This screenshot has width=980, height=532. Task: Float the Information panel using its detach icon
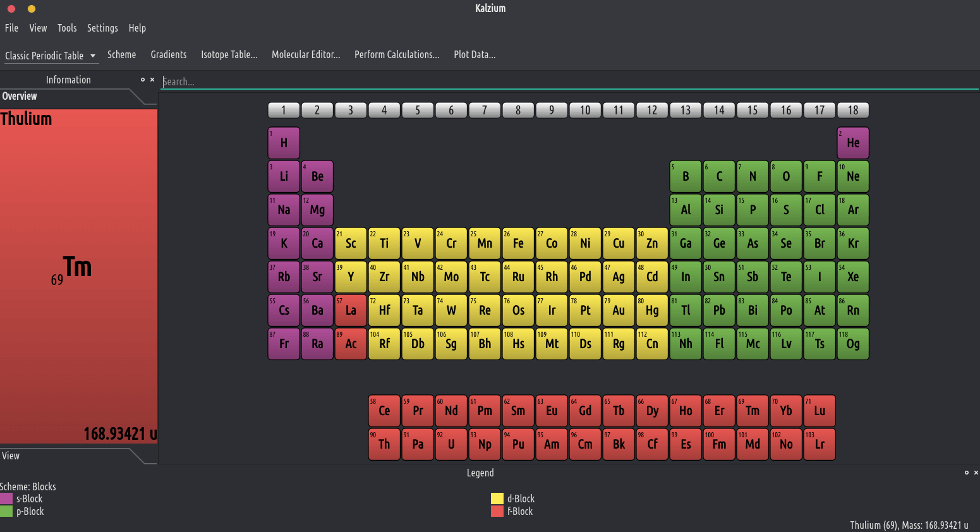(x=143, y=80)
